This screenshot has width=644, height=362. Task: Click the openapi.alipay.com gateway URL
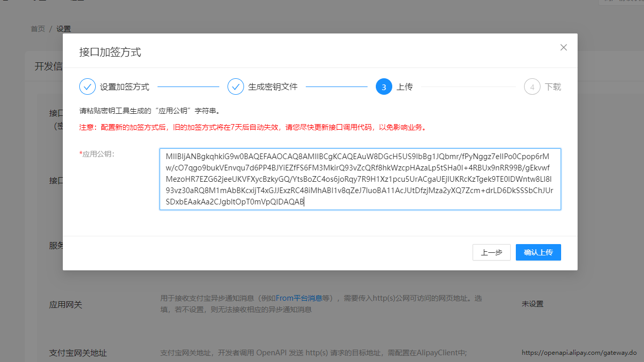point(579,353)
